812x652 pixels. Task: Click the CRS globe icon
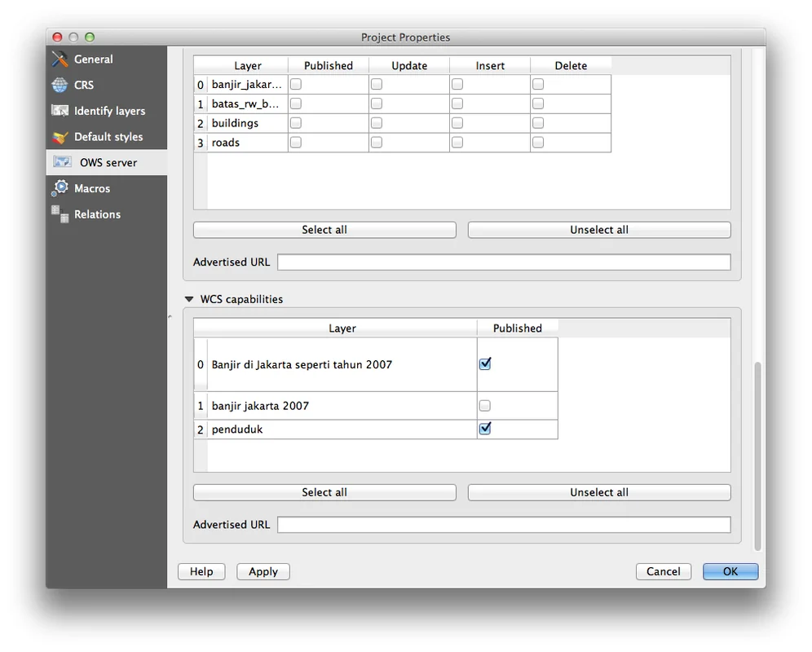tap(60, 85)
